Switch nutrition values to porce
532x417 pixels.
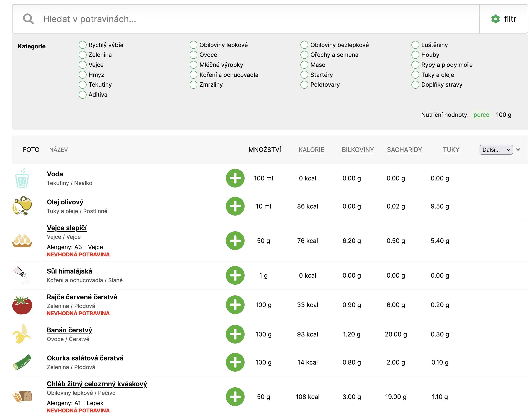481,115
